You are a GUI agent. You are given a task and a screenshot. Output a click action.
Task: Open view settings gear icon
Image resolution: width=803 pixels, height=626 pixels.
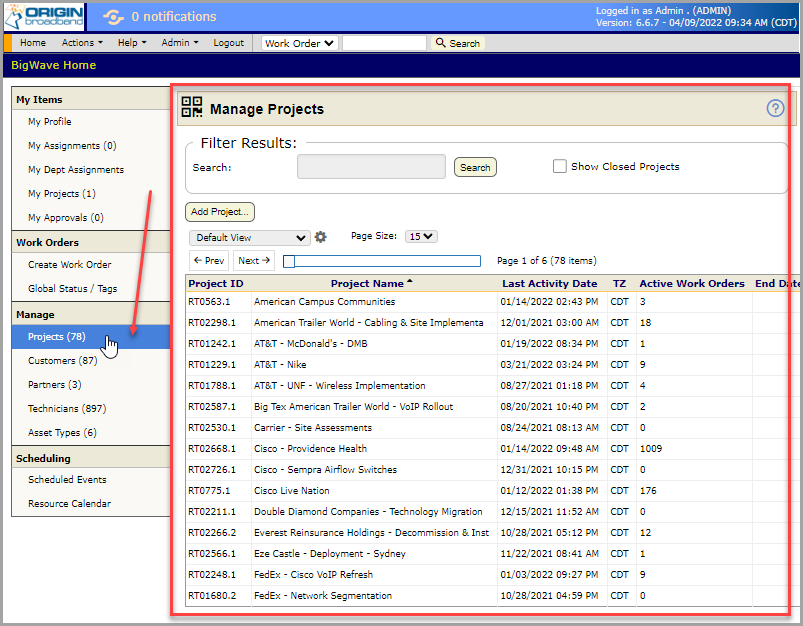[321, 237]
